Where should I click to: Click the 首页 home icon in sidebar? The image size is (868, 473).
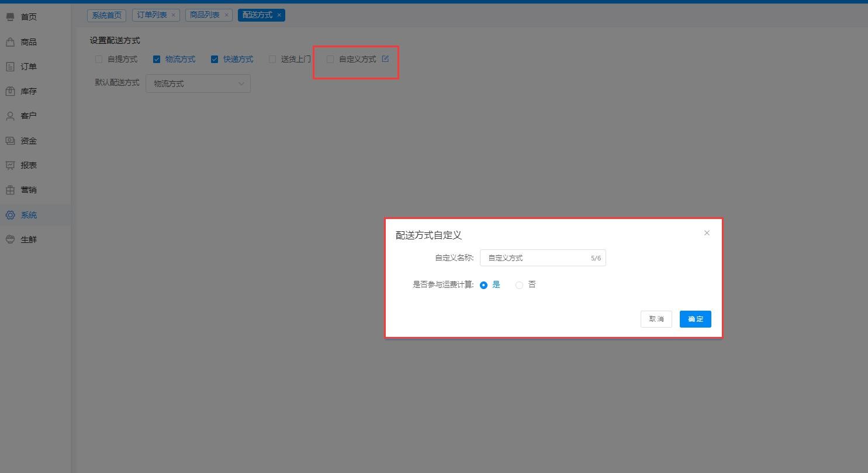point(10,17)
